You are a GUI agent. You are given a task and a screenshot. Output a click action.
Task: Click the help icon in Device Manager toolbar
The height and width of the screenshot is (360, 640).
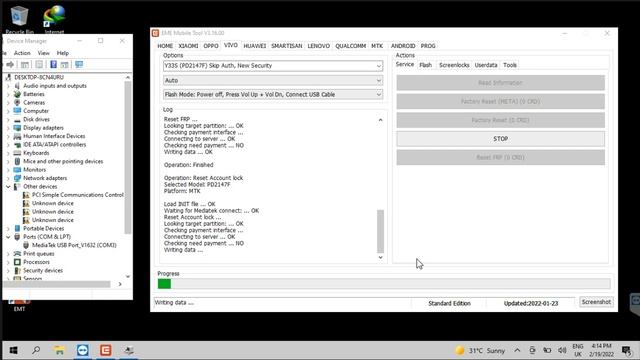53,64
